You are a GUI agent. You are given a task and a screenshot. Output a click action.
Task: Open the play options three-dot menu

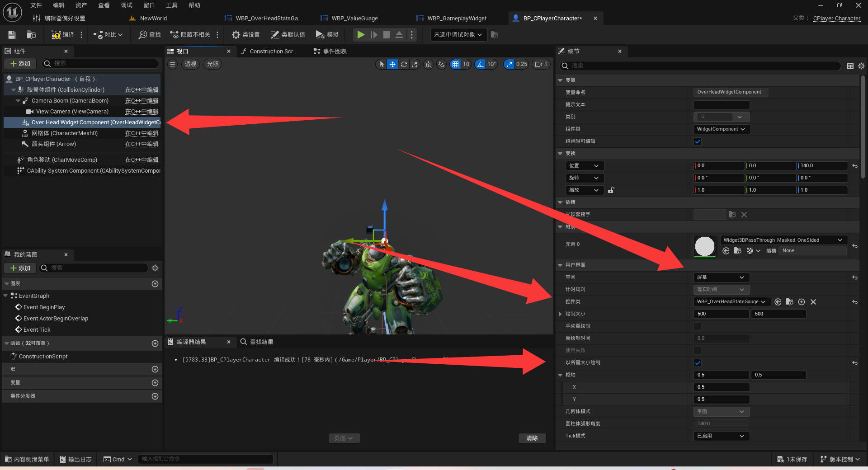coord(411,35)
